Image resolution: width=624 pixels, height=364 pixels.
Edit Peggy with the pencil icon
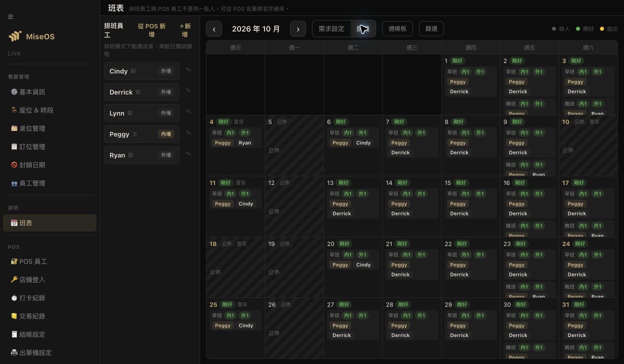coord(188,133)
